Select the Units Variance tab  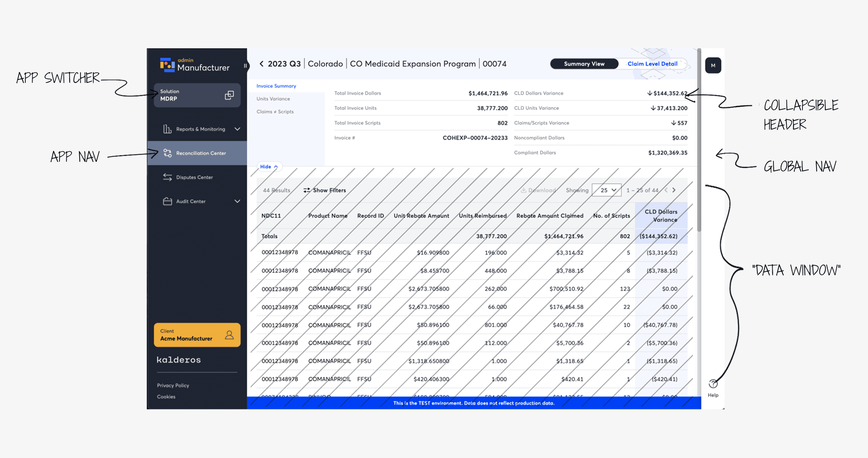[273, 99]
